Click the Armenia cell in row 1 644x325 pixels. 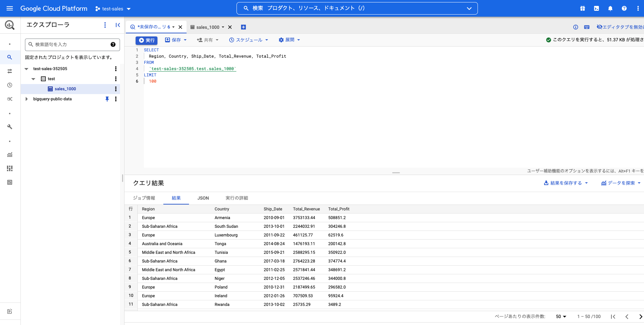[222, 218]
